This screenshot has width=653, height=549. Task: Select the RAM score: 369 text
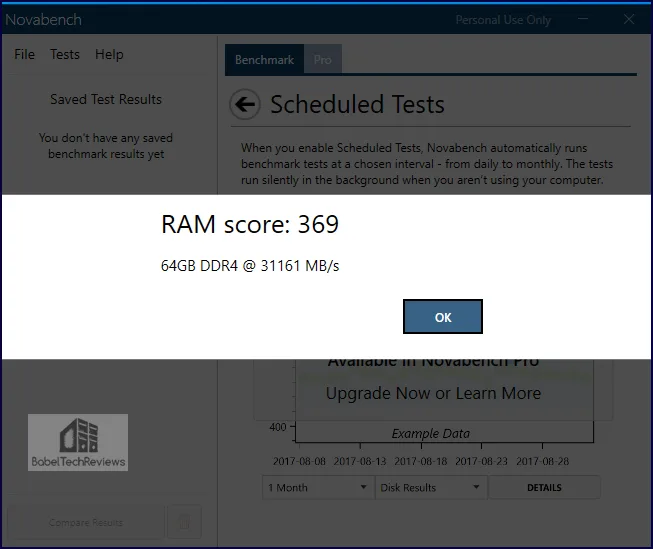tap(250, 224)
